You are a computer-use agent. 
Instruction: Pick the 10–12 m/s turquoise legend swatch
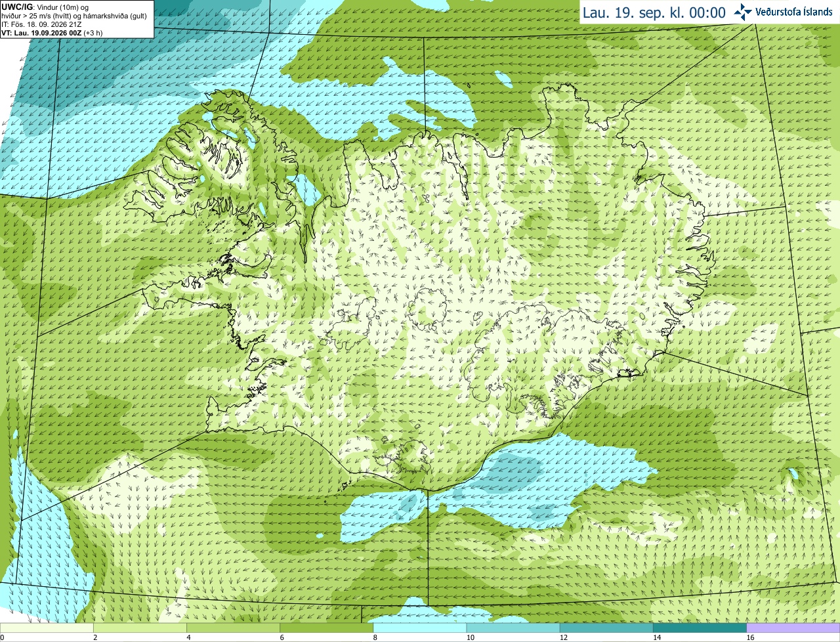point(513,628)
